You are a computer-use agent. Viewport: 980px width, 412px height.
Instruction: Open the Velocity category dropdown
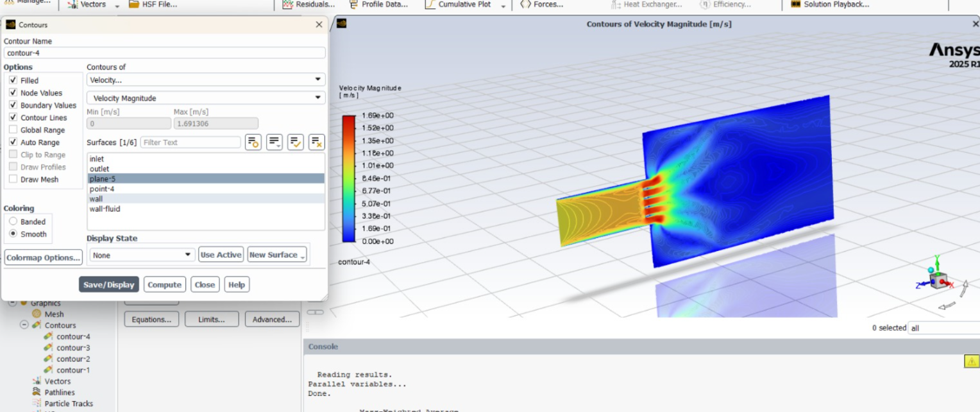(x=206, y=80)
